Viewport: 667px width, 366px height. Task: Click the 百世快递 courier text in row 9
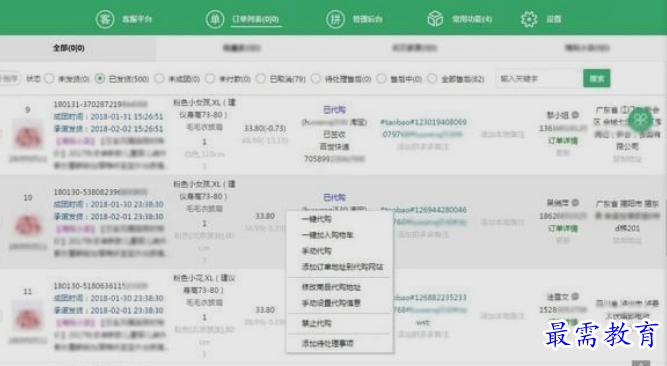coord(334,147)
